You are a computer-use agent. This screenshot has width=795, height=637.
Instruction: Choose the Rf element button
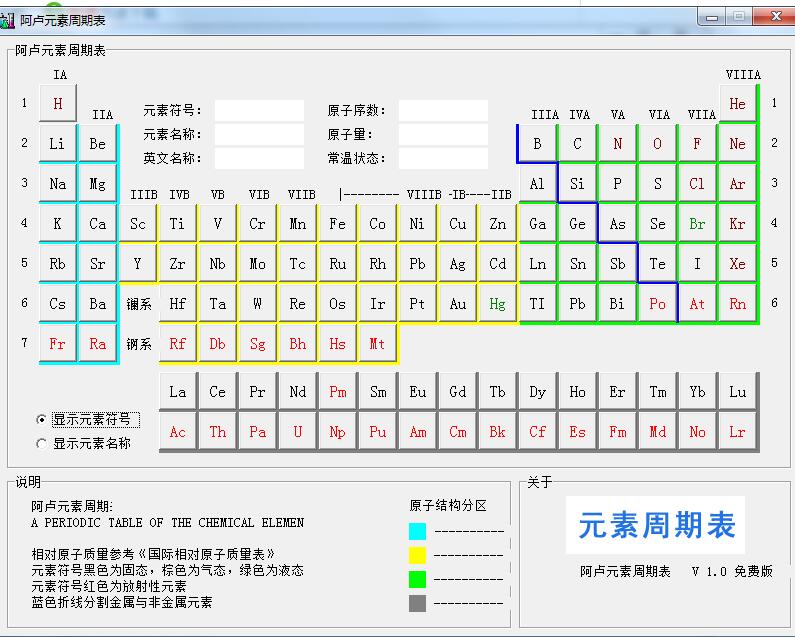click(177, 344)
